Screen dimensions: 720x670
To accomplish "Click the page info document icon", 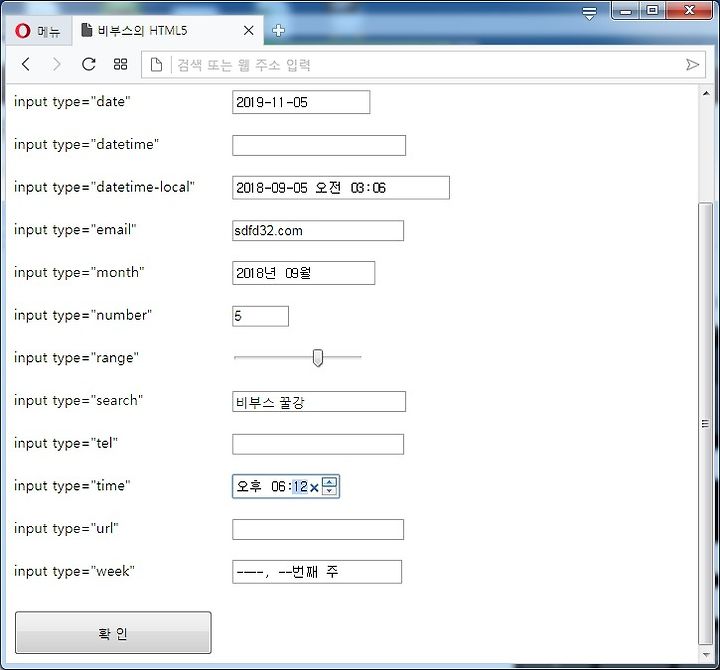I will [156, 65].
